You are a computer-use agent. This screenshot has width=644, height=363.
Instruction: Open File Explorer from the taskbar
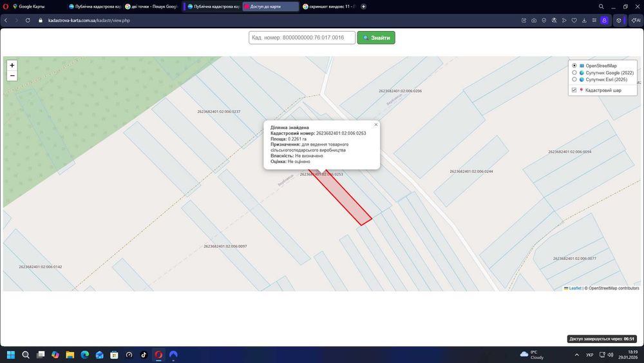point(70,355)
